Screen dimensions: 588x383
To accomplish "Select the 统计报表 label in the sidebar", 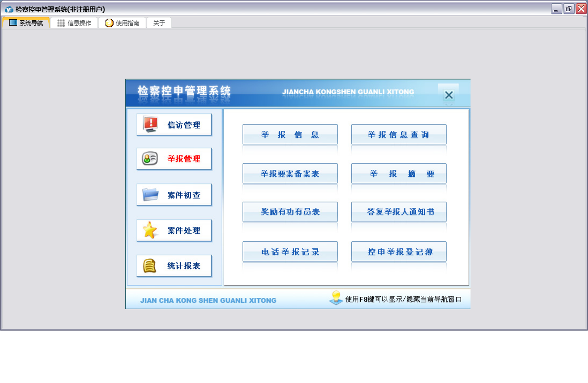I will [184, 266].
